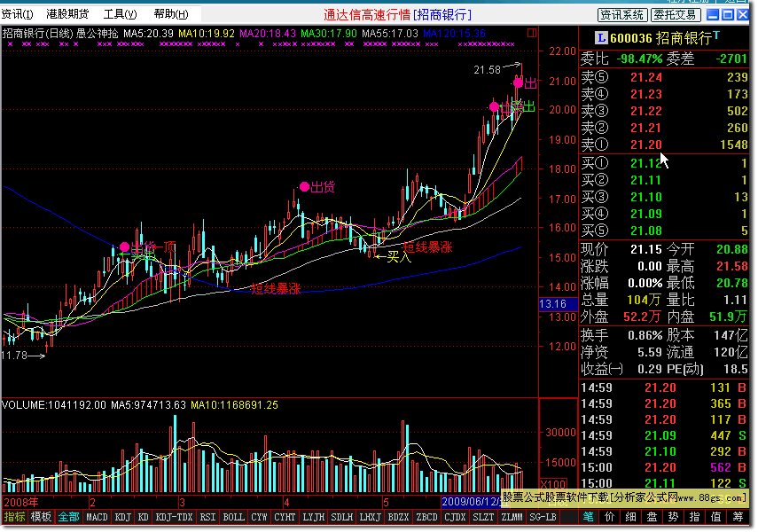The image size is (758, 532).
Task: Select the 筹 chip-distribution tab
Action: tap(738, 517)
